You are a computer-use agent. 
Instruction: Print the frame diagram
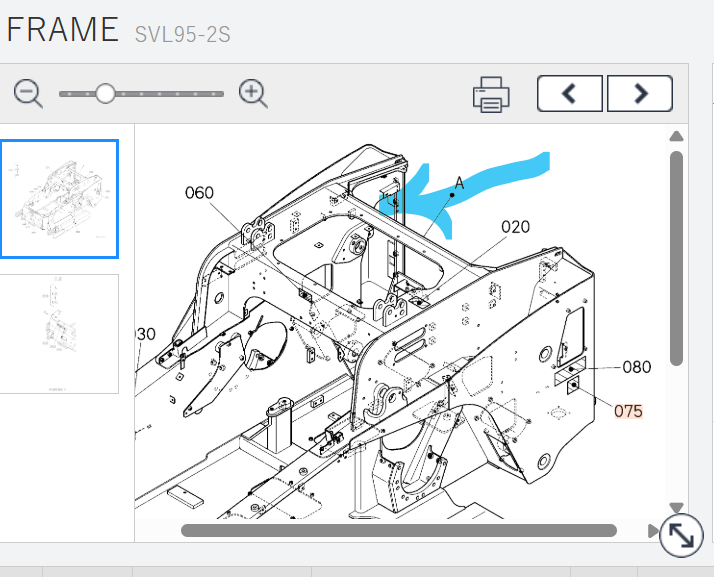491,95
